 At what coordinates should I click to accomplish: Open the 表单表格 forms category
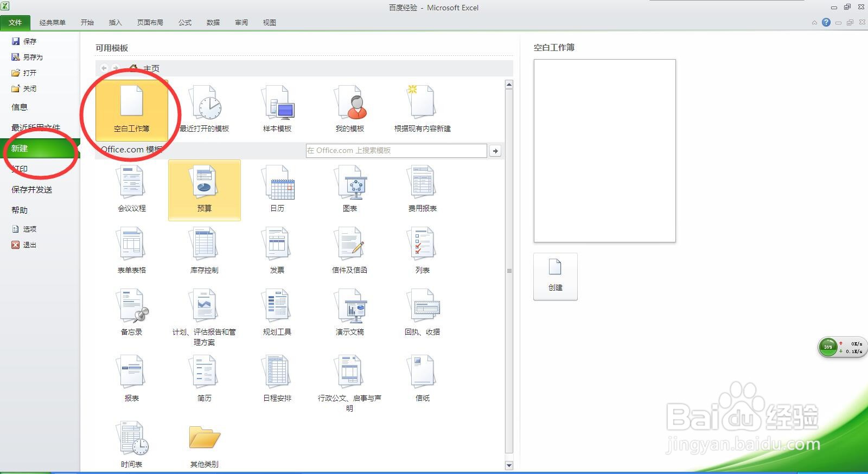tap(132, 251)
